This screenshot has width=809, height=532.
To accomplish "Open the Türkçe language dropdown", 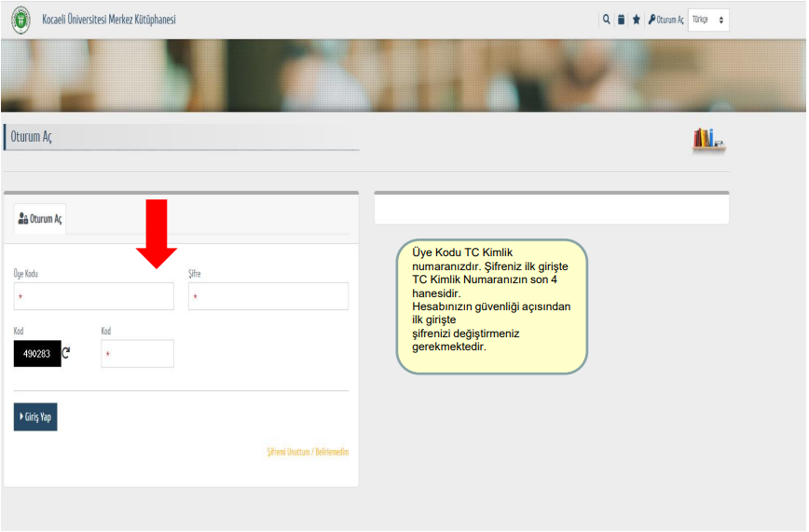I will coord(708,20).
